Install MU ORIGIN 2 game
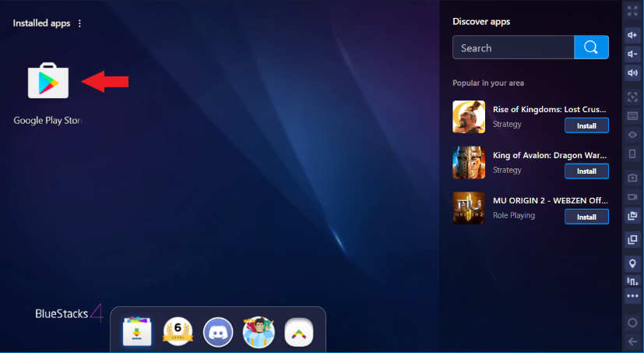The image size is (644, 353). click(586, 217)
